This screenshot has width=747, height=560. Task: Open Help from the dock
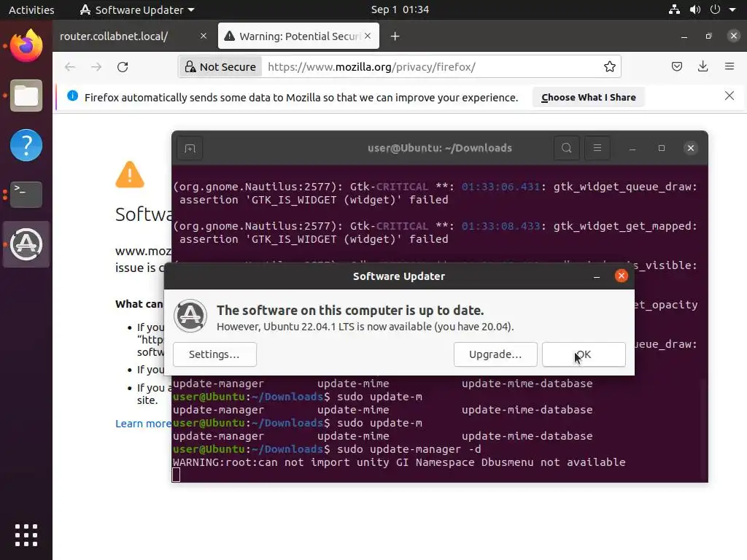[26, 145]
